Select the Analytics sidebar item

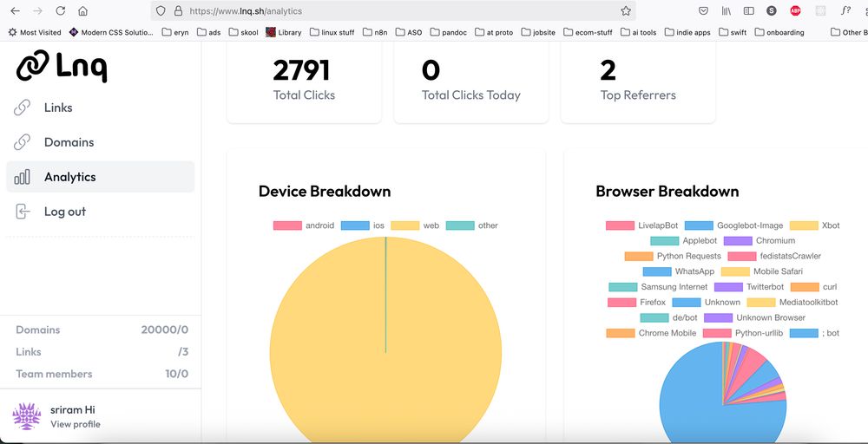click(x=100, y=177)
